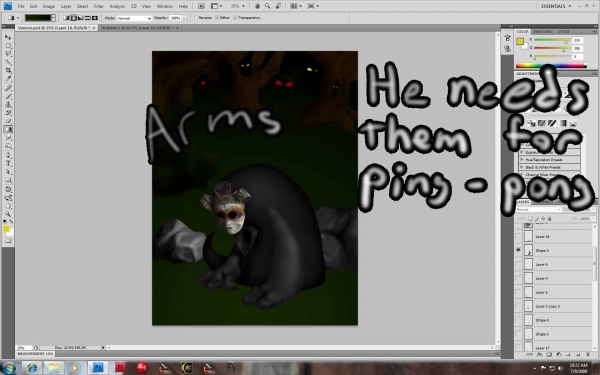This screenshot has height=375, width=600.
Task: Select the Elliptical Marquee tool
Action: point(8,46)
